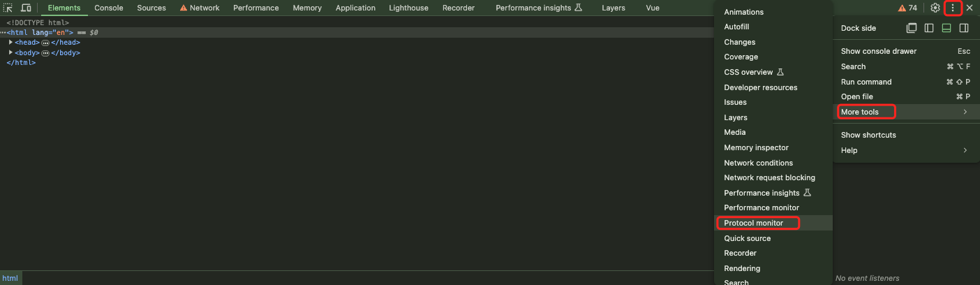Screen dimensions: 980x285
Task: Open Protocol monitor tool
Action: pyautogui.click(x=773, y=223)
